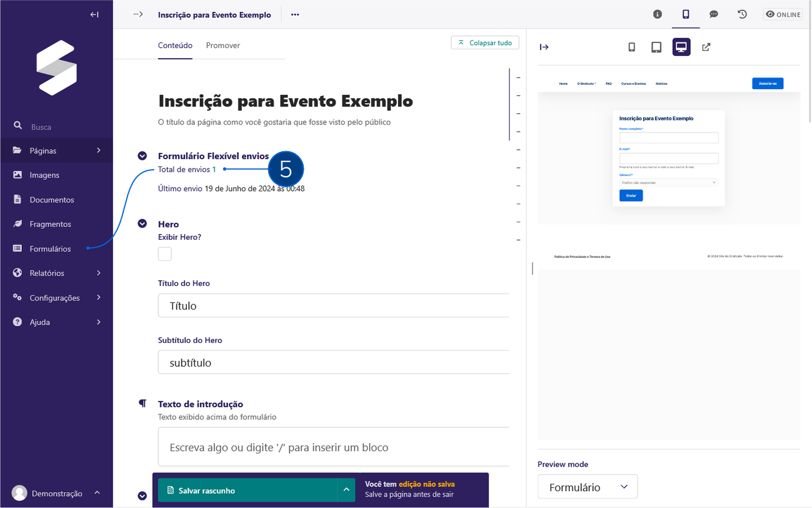The height and width of the screenshot is (508, 812).
Task: Open the Preview mode dropdown showing Formulário
Action: (x=587, y=486)
